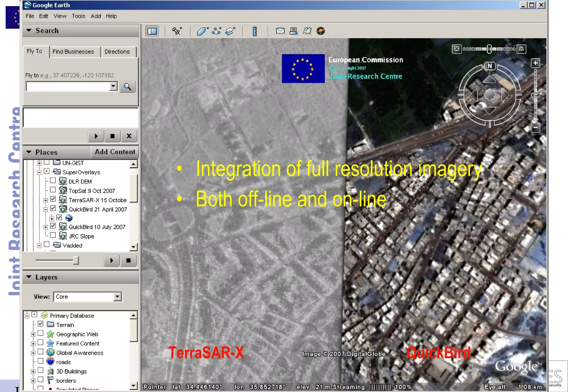Click the tilt-up icon right of tilt slider
This screenshot has width=568, height=392.
coord(521,49)
